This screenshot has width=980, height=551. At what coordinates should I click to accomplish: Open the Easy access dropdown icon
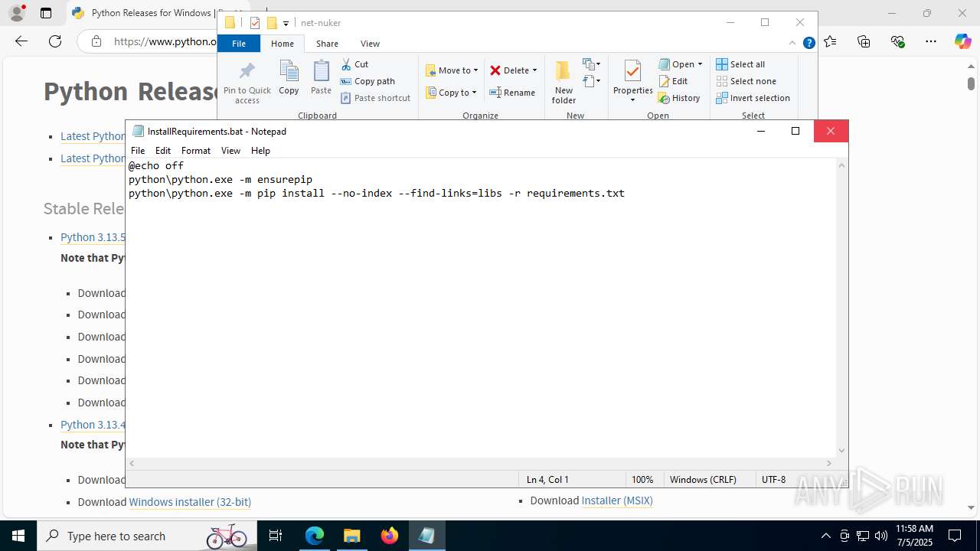(x=592, y=81)
